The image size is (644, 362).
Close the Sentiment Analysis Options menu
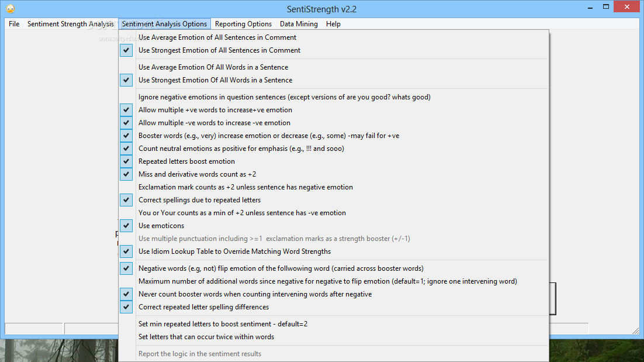click(164, 24)
